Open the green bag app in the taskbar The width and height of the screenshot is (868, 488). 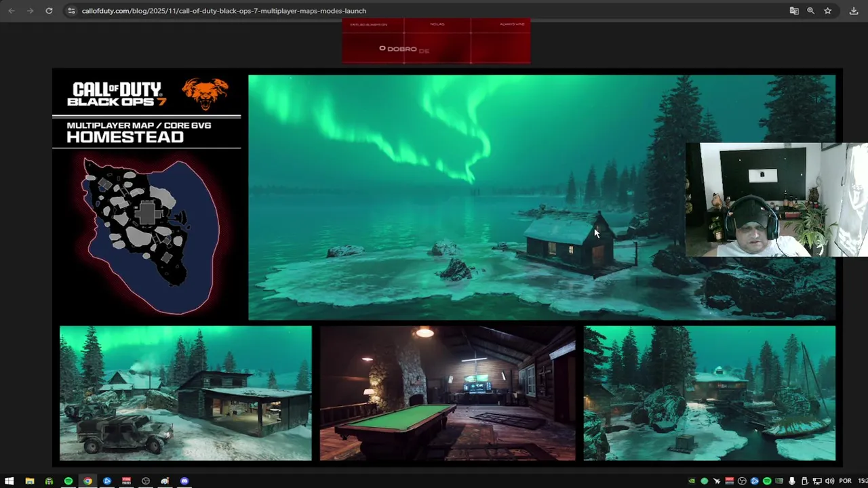[49, 481]
